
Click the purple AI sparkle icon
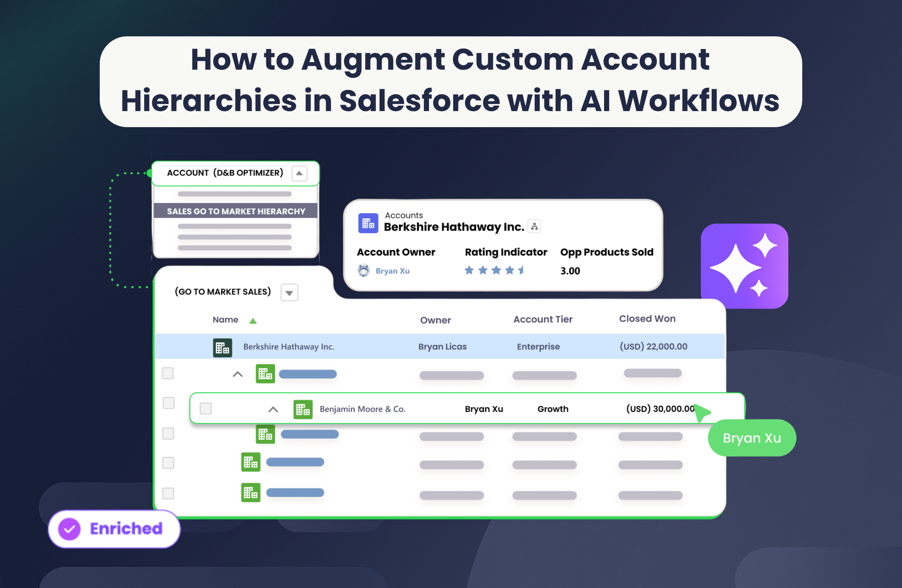744,266
